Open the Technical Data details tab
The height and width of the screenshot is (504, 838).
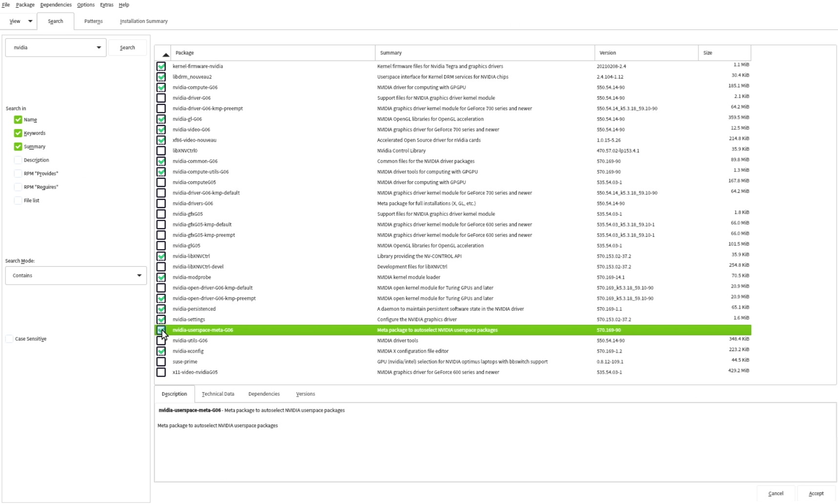218,394
